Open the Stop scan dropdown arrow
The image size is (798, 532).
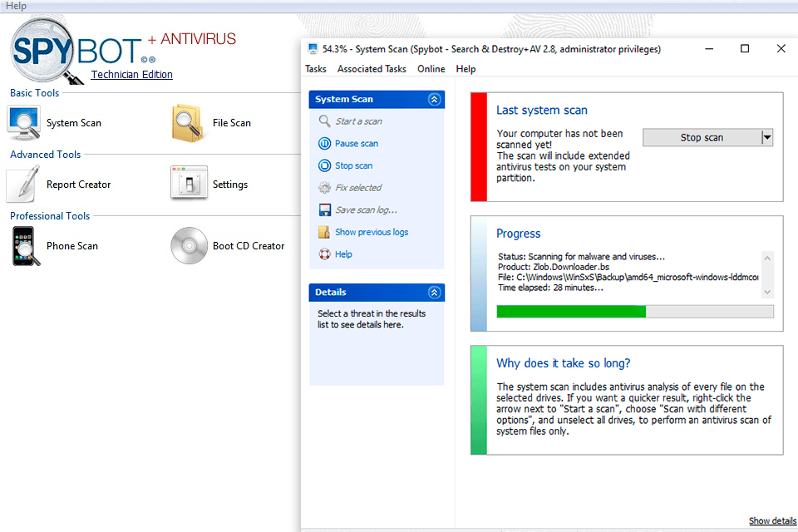coord(767,137)
